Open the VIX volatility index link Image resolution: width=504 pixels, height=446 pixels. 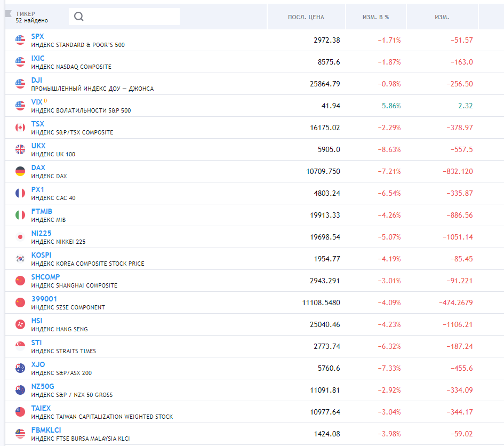coord(37,102)
